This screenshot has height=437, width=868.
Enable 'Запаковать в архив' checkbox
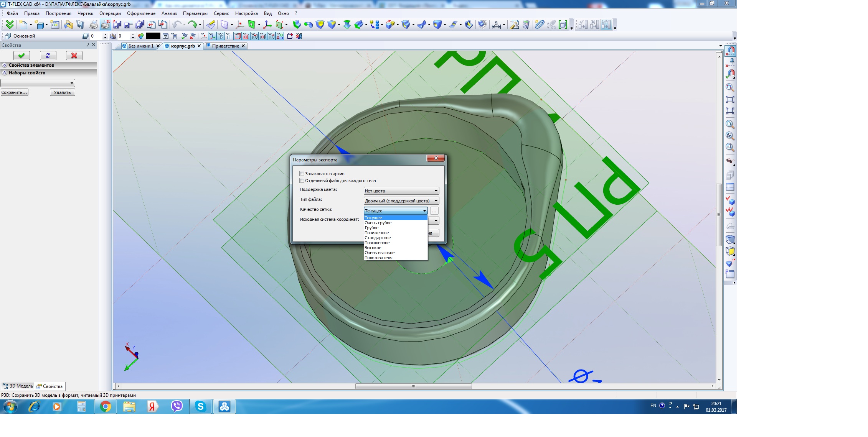pos(302,174)
